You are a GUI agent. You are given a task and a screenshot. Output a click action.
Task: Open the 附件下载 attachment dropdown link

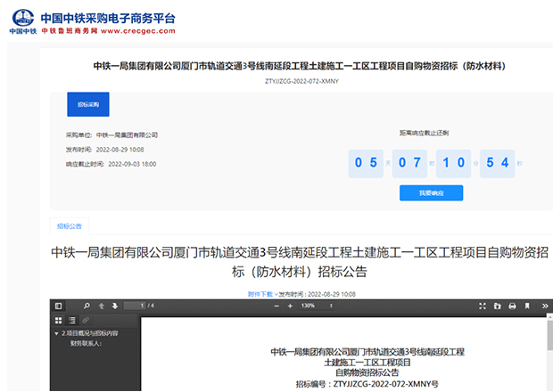click(x=262, y=294)
